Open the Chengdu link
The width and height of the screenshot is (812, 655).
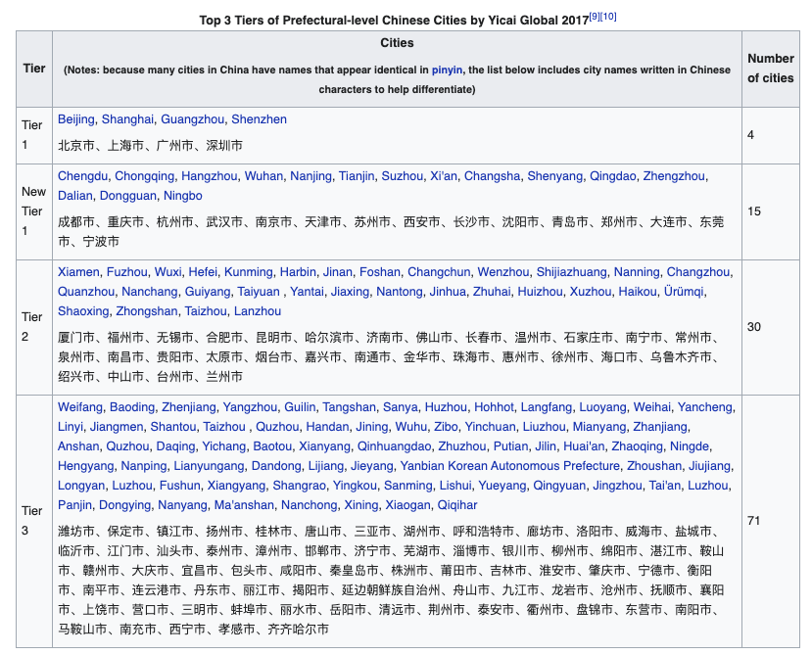click(83, 176)
